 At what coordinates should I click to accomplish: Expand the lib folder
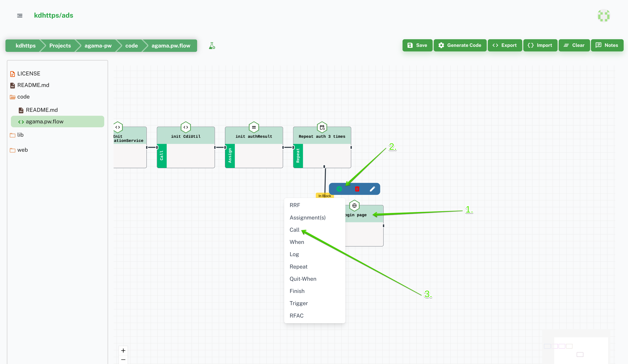pos(20,135)
